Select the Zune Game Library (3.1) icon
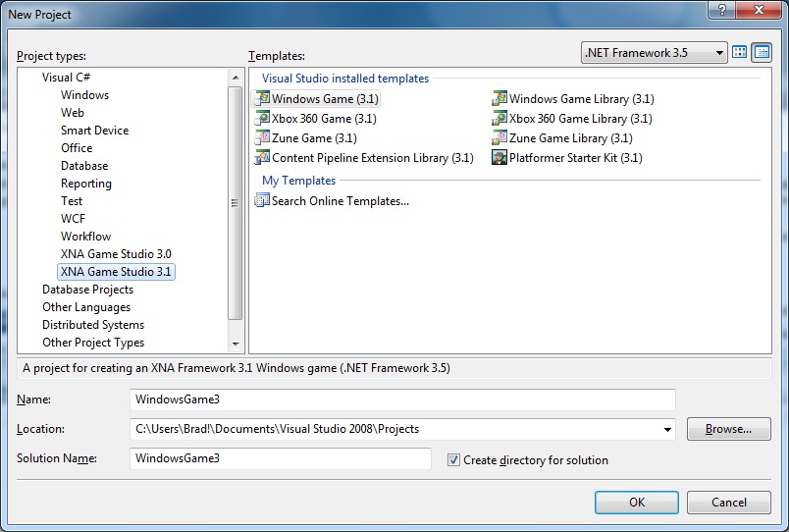The image size is (789, 532). point(500,137)
